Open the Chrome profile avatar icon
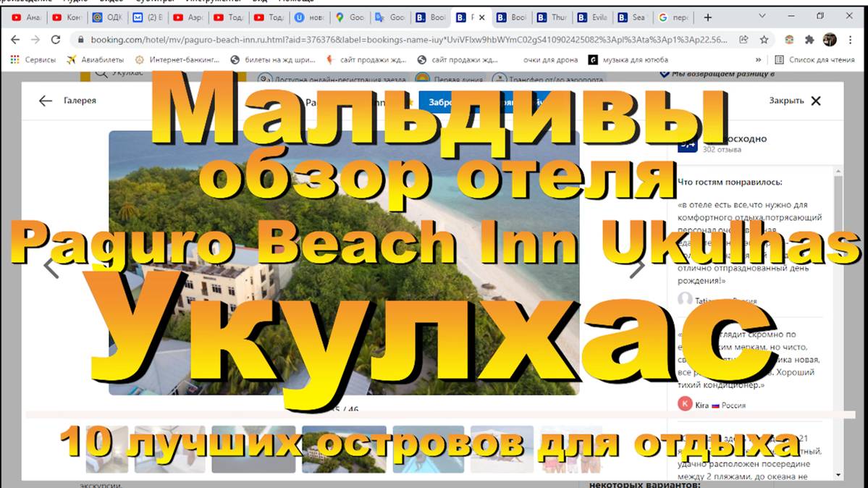868x488 pixels. 830,41
